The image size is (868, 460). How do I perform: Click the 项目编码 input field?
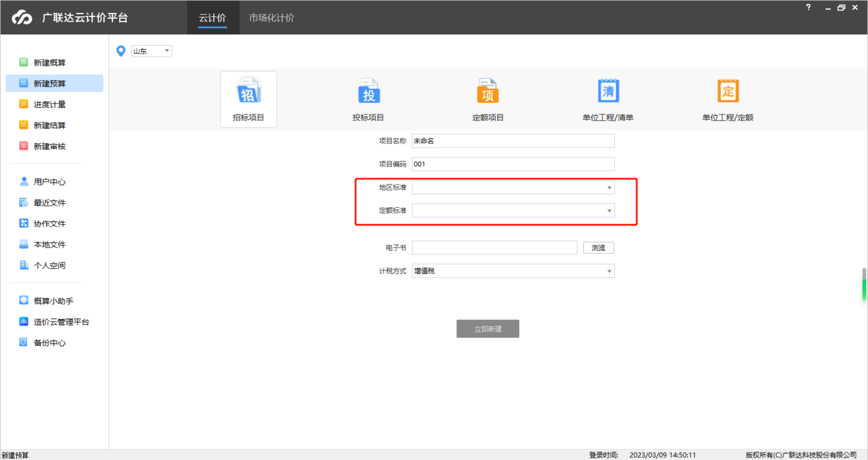point(513,164)
